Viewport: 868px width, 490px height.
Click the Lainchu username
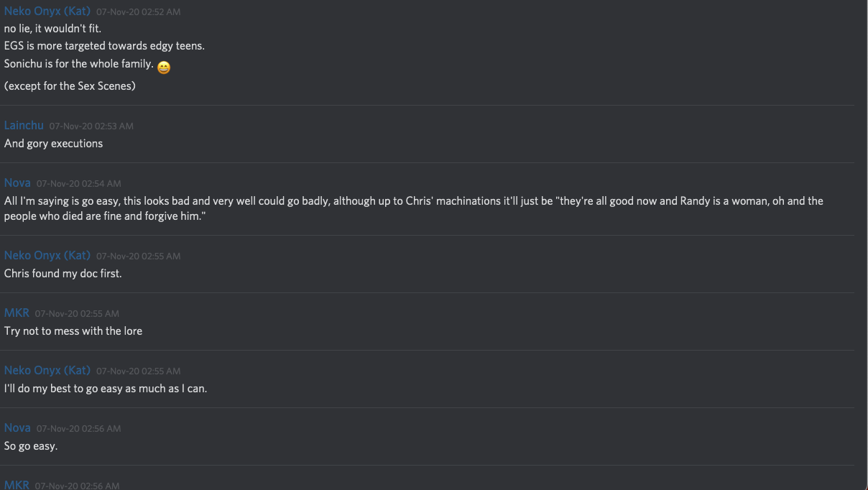coord(24,125)
